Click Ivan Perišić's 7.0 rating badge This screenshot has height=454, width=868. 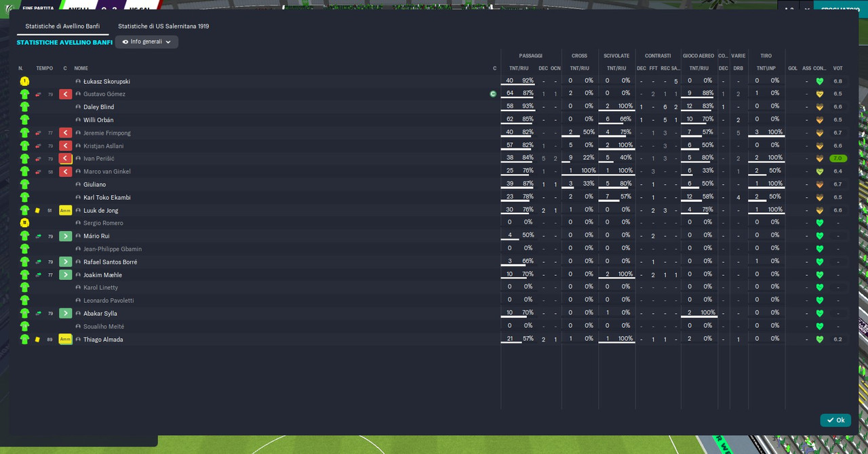[838, 159]
